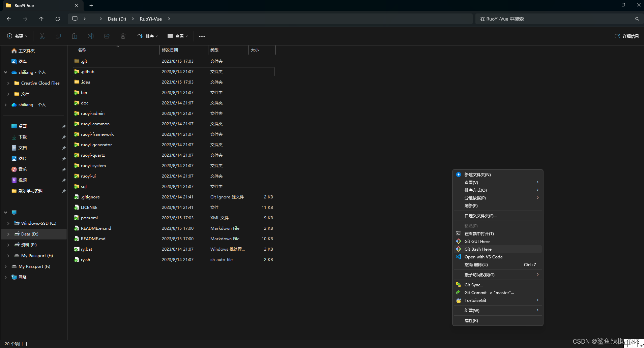
Task: Expand the chevron after RuoYi-Vue in the address bar
Action: (x=169, y=19)
